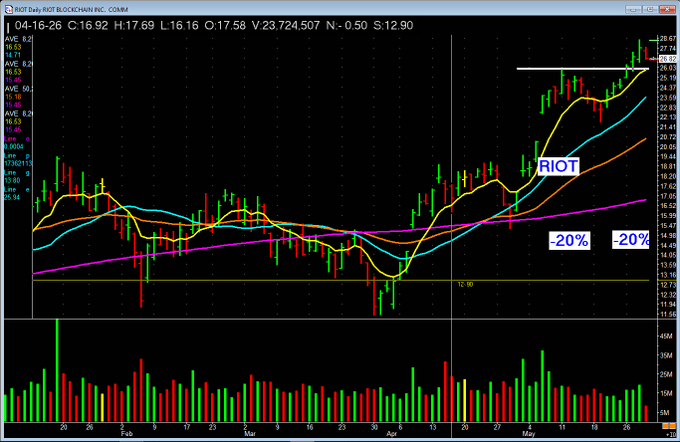Click the open value O:17.58 in header

tap(225, 26)
